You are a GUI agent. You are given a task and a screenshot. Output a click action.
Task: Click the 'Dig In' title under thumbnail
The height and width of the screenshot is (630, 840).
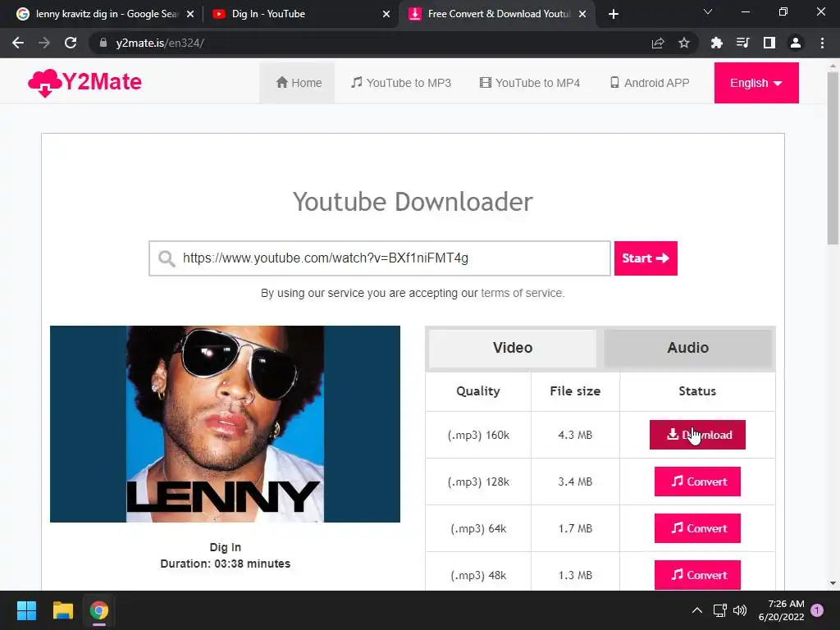[225, 547]
